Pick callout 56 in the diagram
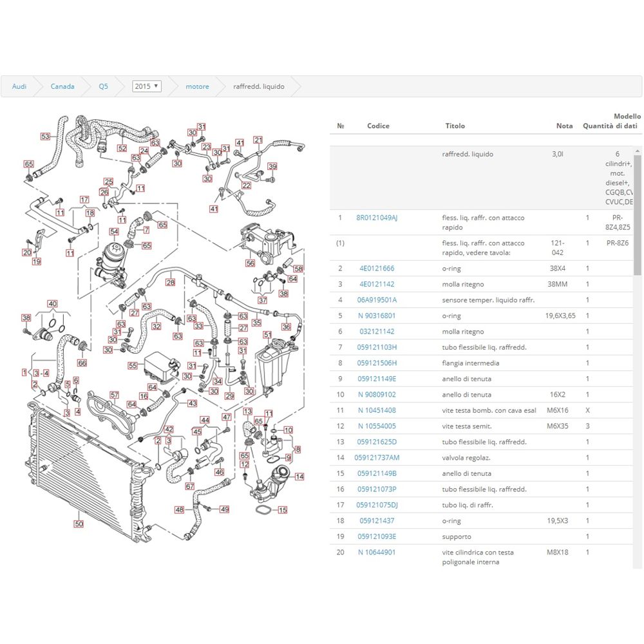644x644 pixels. tap(250, 263)
